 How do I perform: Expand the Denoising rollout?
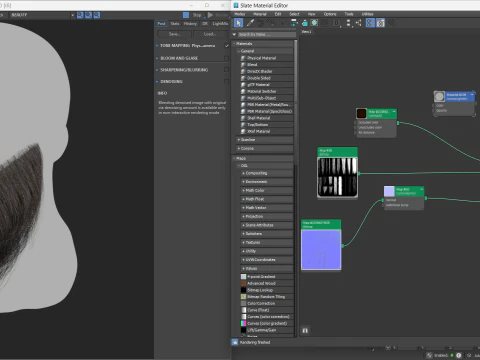click(157, 82)
